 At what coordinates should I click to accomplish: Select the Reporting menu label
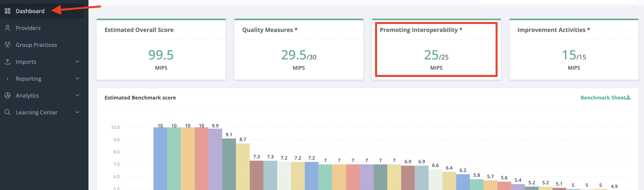[x=29, y=79]
